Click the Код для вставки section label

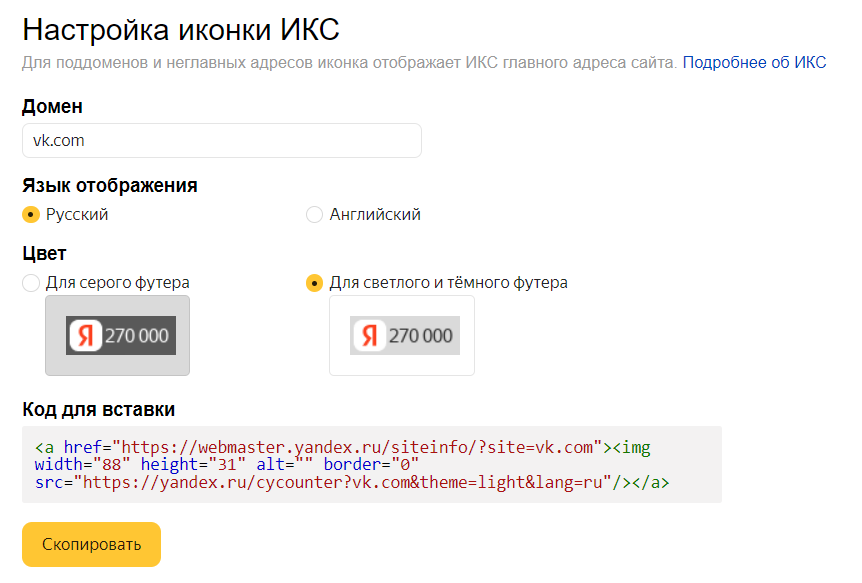pos(98,410)
